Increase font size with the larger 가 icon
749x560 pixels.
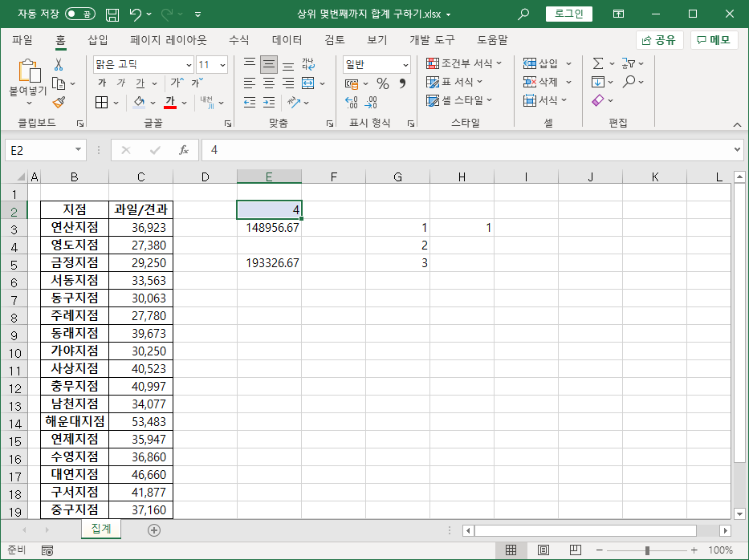pos(177,83)
